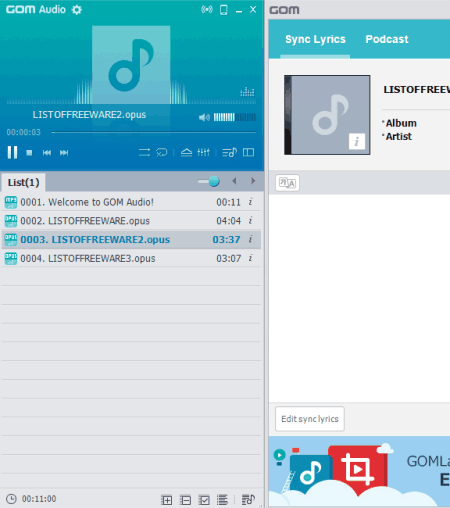Toggle the playlist panel icon
The width and height of the screenshot is (450, 508).
point(229,152)
